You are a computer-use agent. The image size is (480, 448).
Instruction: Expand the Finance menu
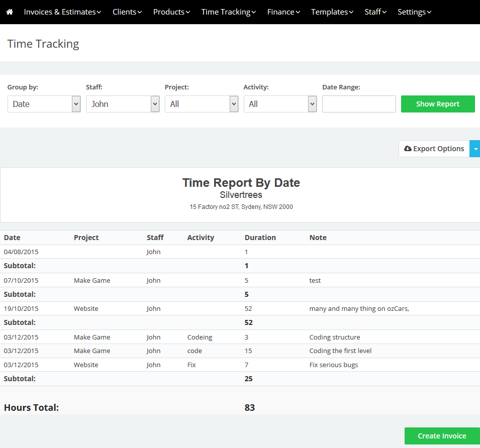[283, 12]
